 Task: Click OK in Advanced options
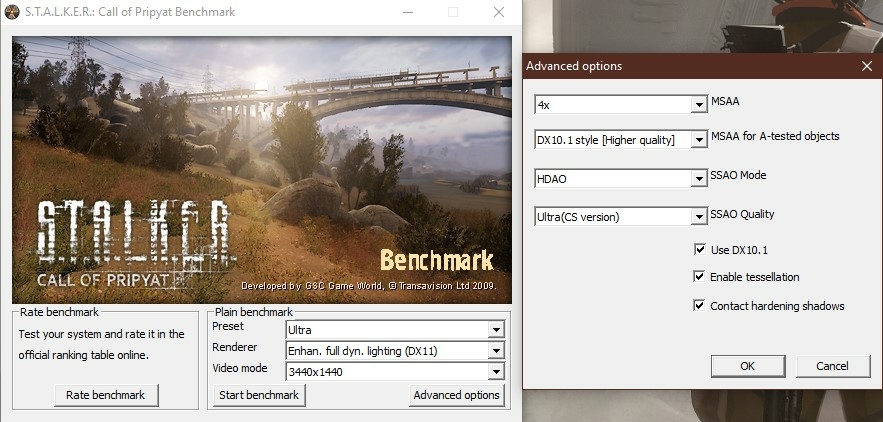click(x=748, y=366)
